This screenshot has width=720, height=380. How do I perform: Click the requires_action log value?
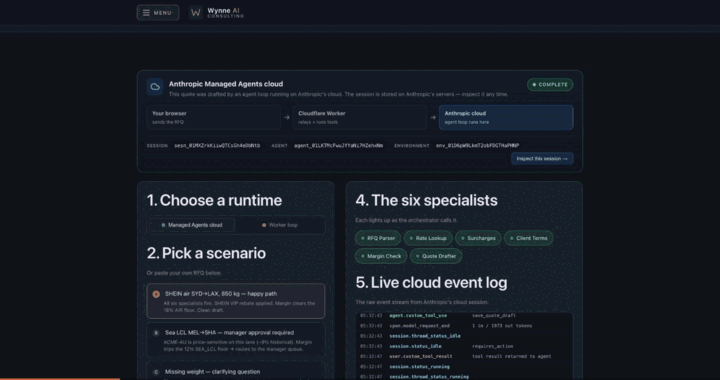click(492, 346)
